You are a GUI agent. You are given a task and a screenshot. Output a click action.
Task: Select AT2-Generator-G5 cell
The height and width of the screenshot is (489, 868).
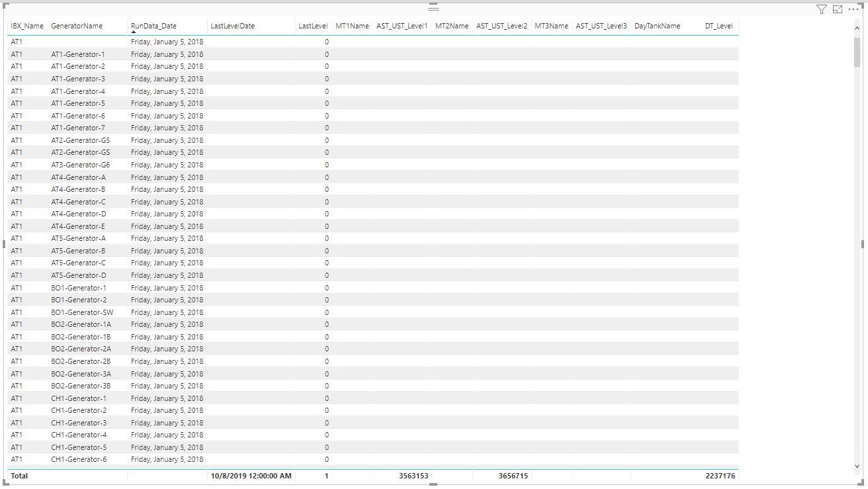[81, 140]
